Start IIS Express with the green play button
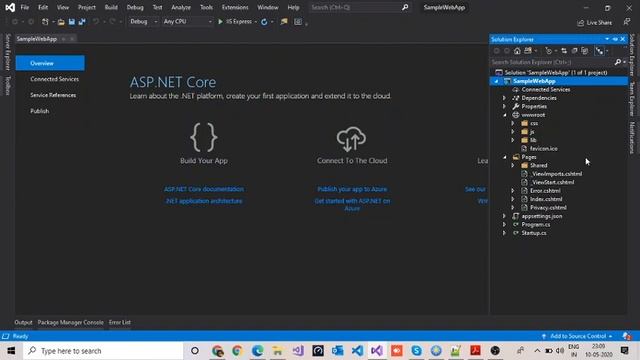 tap(220, 22)
